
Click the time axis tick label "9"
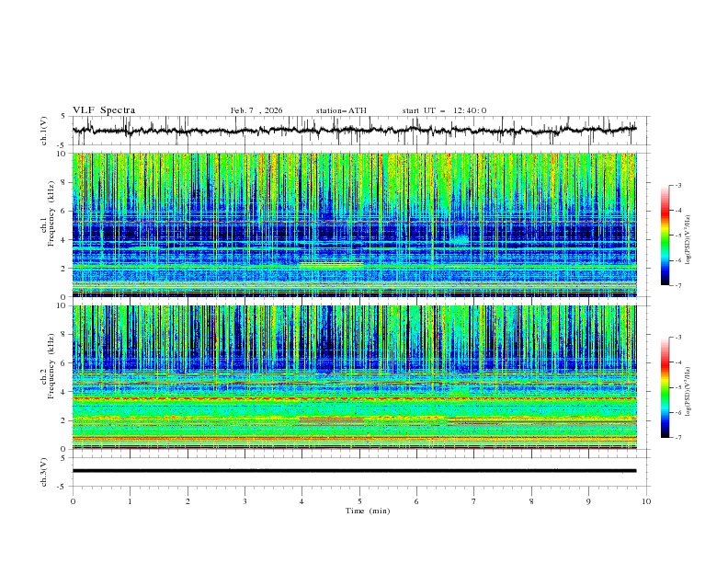tap(588, 501)
